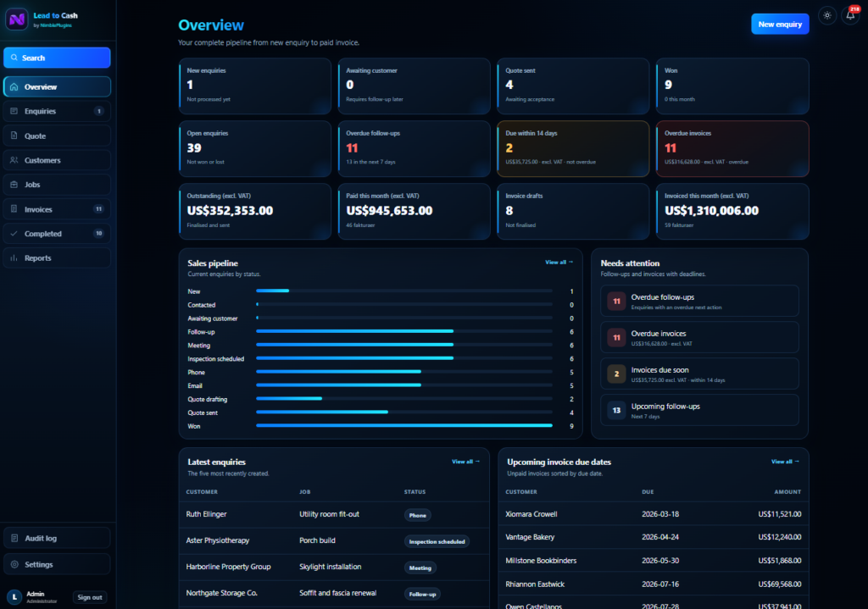Open the Enquiries menu item
Viewport: 868px width, 609px height.
tap(57, 111)
